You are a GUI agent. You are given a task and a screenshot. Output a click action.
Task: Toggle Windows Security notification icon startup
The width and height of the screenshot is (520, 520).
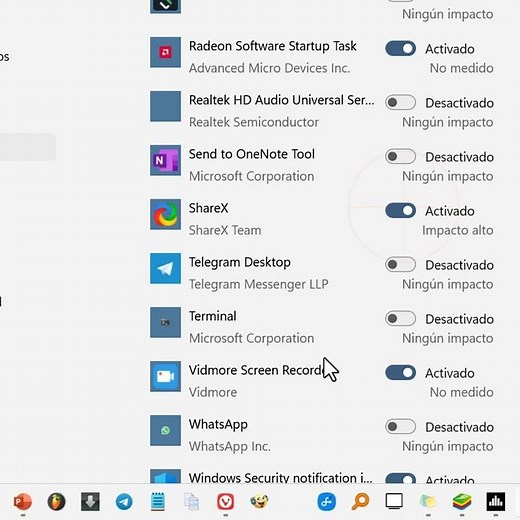[400, 478]
